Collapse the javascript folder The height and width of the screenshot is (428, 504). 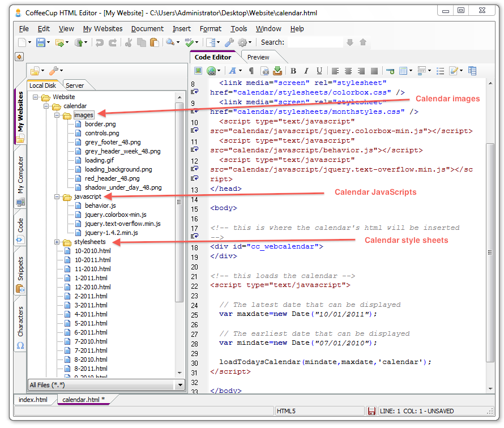tap(57, 197)
